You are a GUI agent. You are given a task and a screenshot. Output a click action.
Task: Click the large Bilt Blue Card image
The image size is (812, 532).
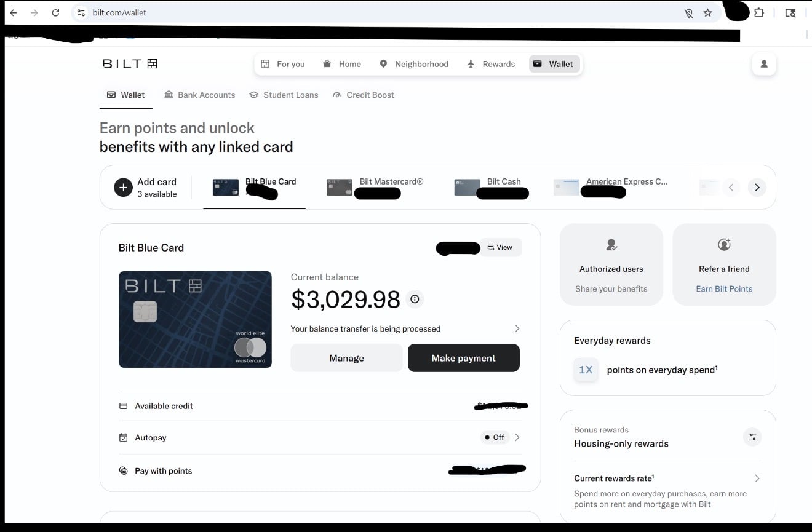click(195, 319)
